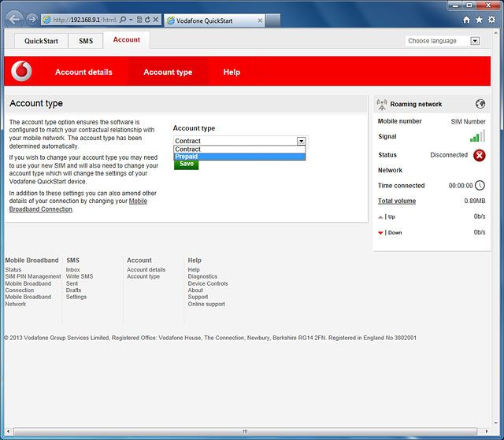
Task: Click the 0.89MB total volume value
Action: (x=475, y=201)
